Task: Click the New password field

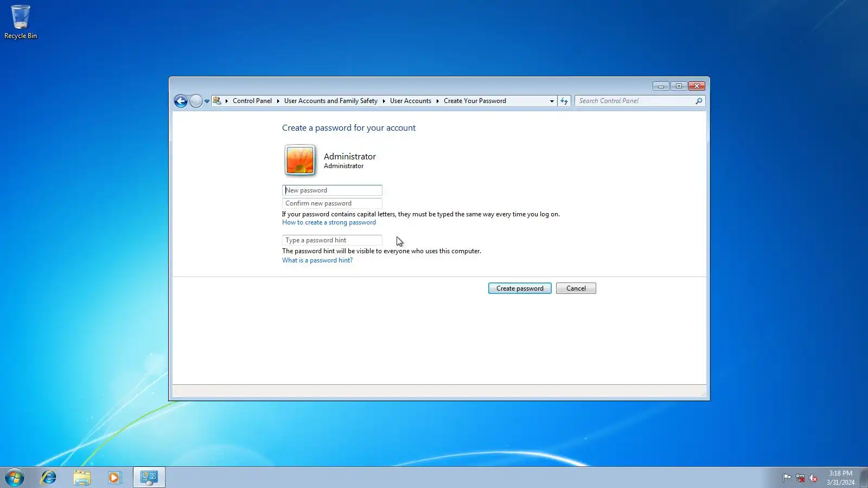Action: (x=332, y=190)
